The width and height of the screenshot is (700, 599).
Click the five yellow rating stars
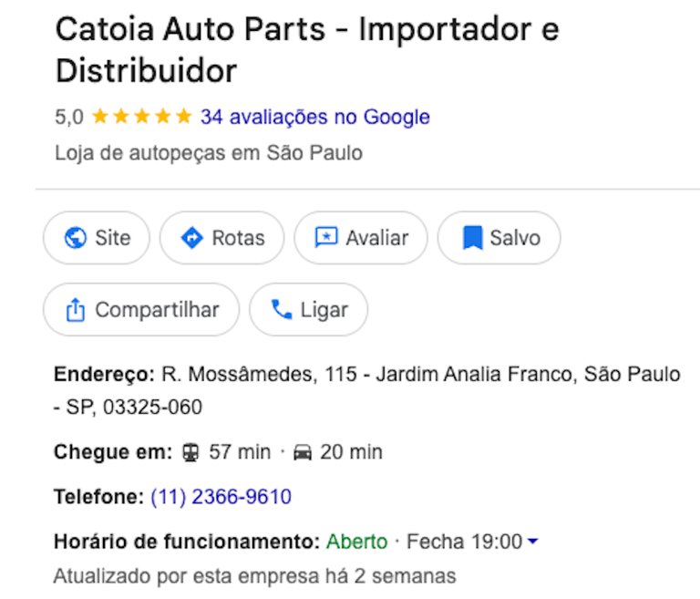click(x=142, y=117)
